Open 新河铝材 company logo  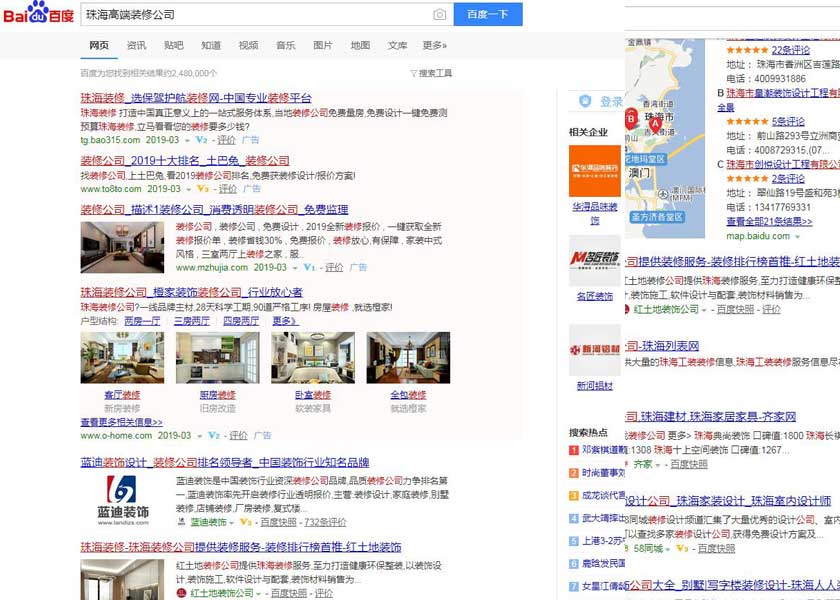(x=595, y=350)
